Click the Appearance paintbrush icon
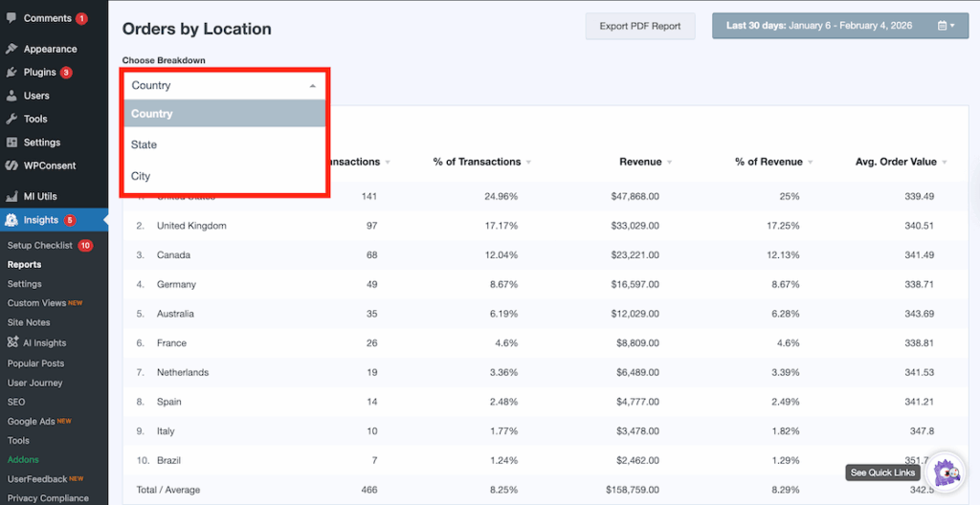 [x=11, y=49]
